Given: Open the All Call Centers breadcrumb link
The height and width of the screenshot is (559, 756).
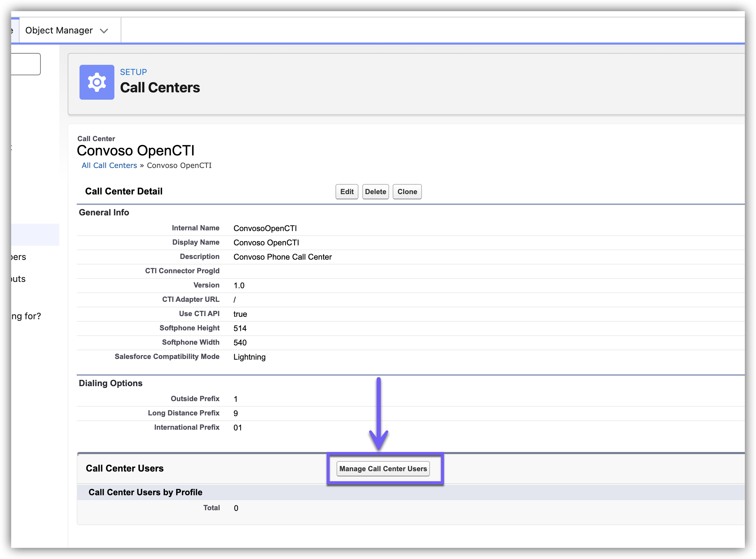Looking at the screenshot, I should pos(109,166).
